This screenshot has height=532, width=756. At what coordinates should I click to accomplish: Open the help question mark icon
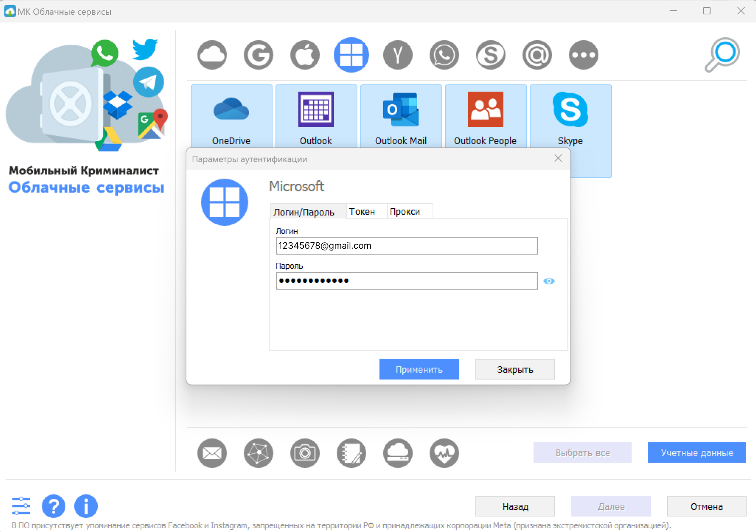point(54,506)
